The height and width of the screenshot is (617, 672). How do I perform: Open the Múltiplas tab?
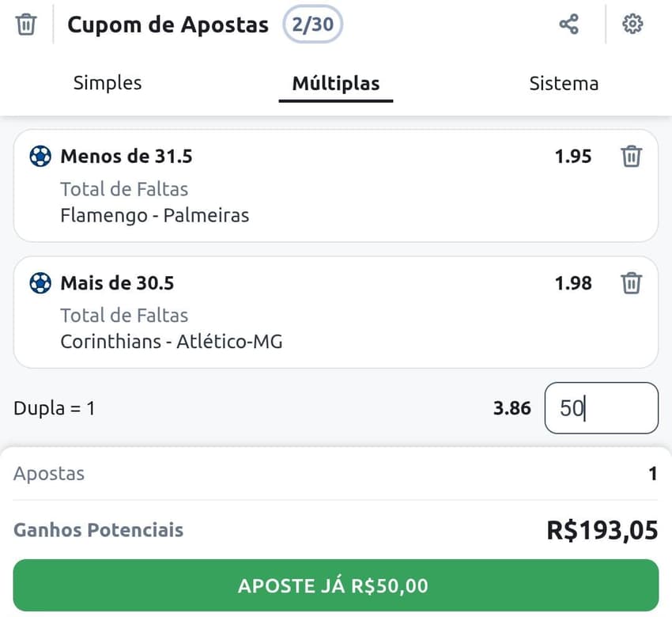(x=335, y=82)
